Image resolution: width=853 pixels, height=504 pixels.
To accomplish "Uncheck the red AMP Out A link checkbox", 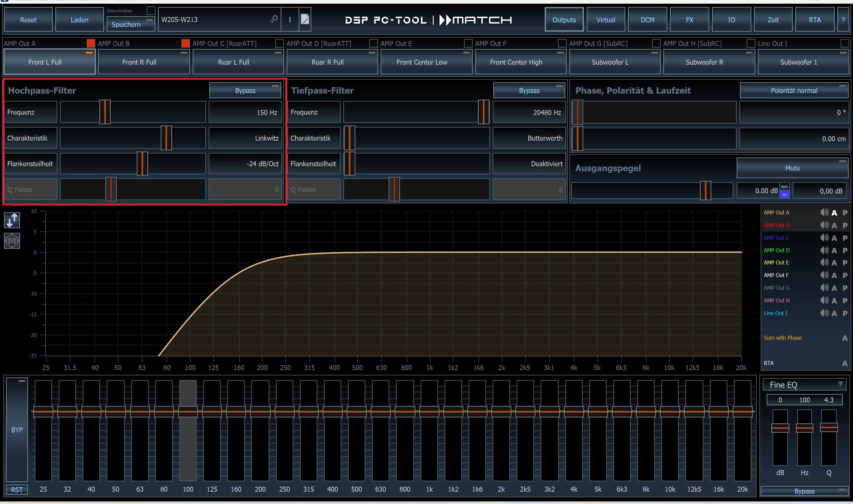I will tap(91, 43).
